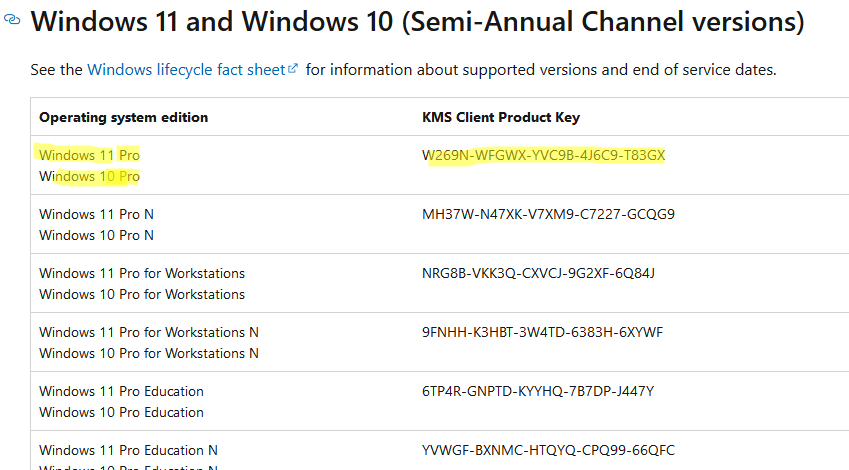Click the anchor link icon beside the heading
Image resolution: width=849 pixels, height=470 pixels.
[x=12, y=20]
